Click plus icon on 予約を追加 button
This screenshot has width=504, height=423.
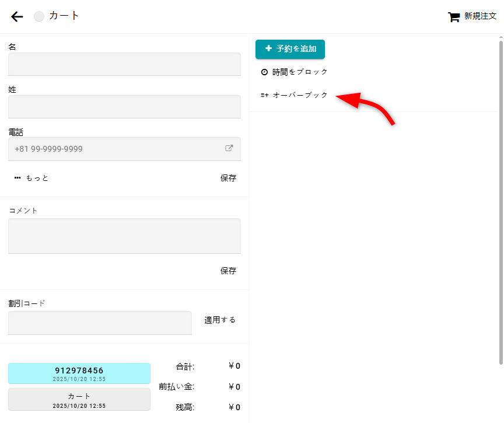pos(268,48)
